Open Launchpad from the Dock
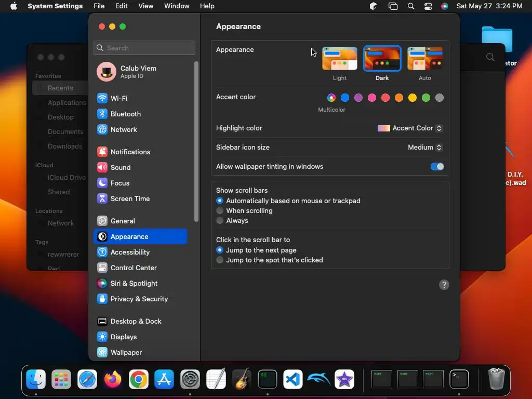Screen dimensions: 532x399 tap(61, 379)
